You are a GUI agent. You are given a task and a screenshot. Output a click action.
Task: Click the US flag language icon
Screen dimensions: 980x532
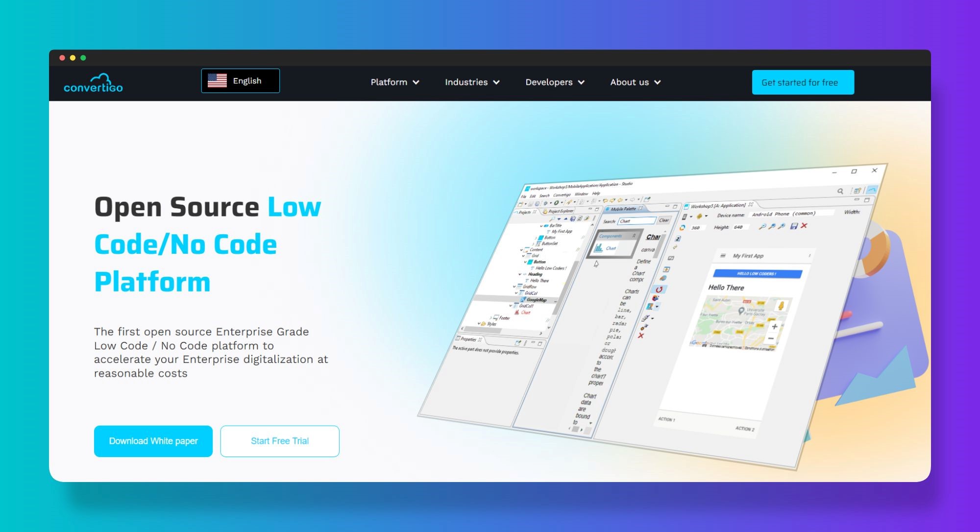217,81
